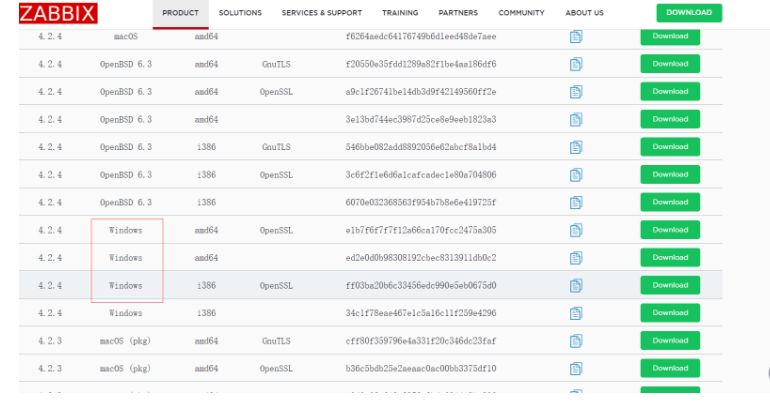The image size is (770, 403).
Task: Download OpenBSD 6.3 amd64 OpenSSL agent
Action: (670, 91)
